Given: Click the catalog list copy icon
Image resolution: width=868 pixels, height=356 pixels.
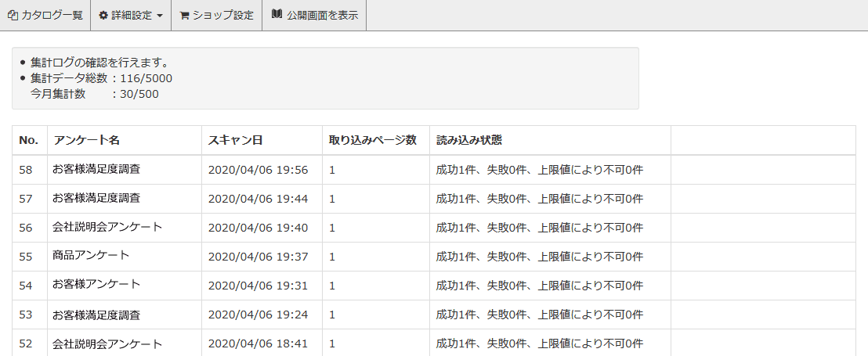Looking at the screenshot, I should pyautogui.click(x=13, y=16).
